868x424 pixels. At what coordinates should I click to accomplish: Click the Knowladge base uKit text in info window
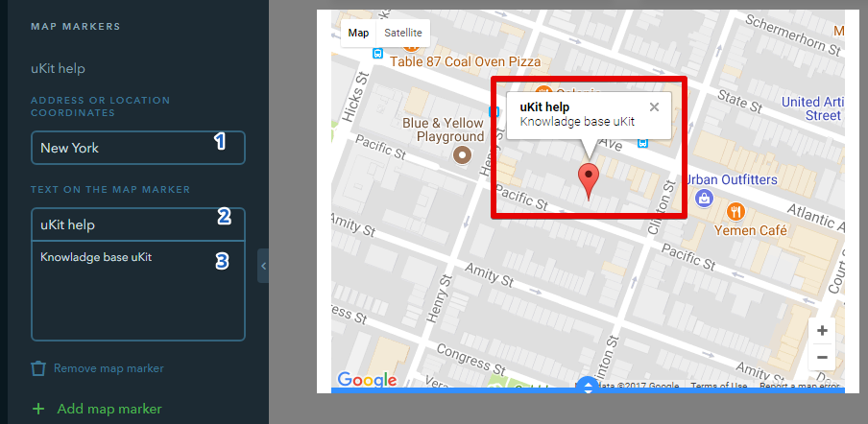[x=577, y=122]
